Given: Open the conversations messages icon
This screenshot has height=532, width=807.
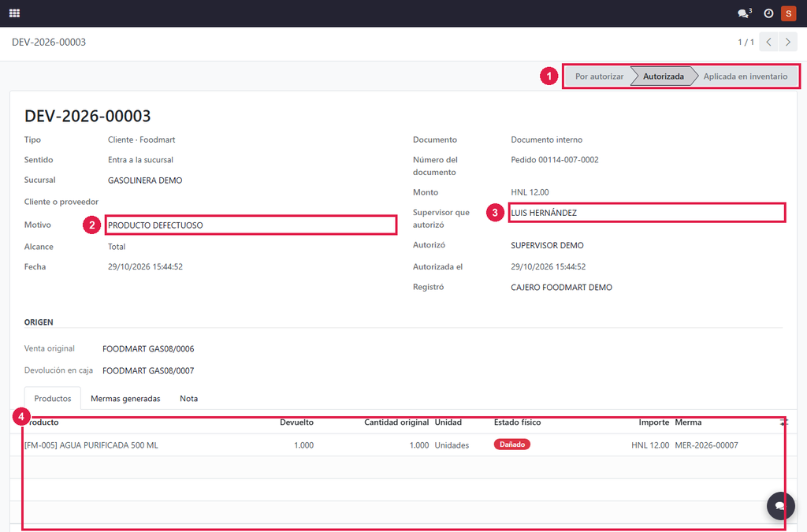Looking at the screenshot, I should [x=744, y=13].
